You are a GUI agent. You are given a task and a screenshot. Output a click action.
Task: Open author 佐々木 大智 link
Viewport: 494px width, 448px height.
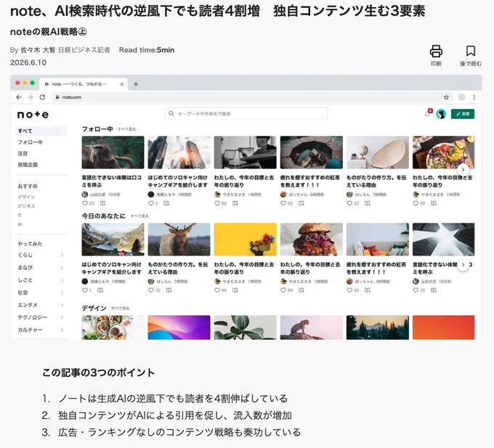(x=38, y=50)
